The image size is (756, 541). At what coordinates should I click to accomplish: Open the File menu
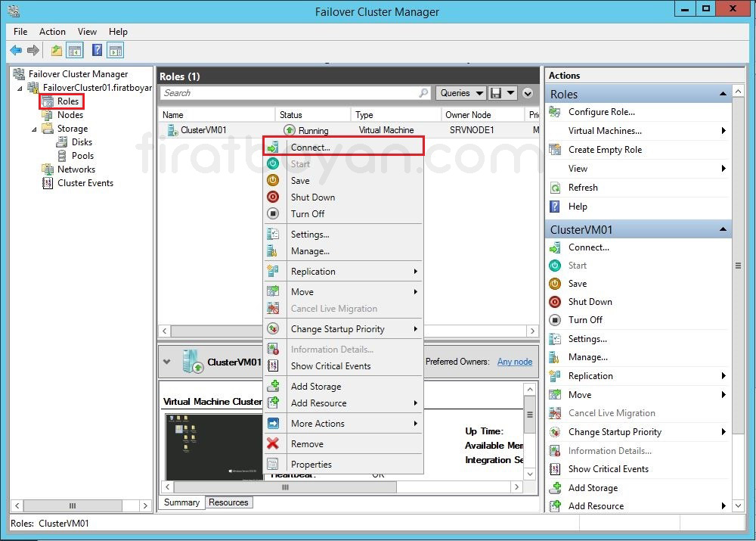[x=20, y=32]
